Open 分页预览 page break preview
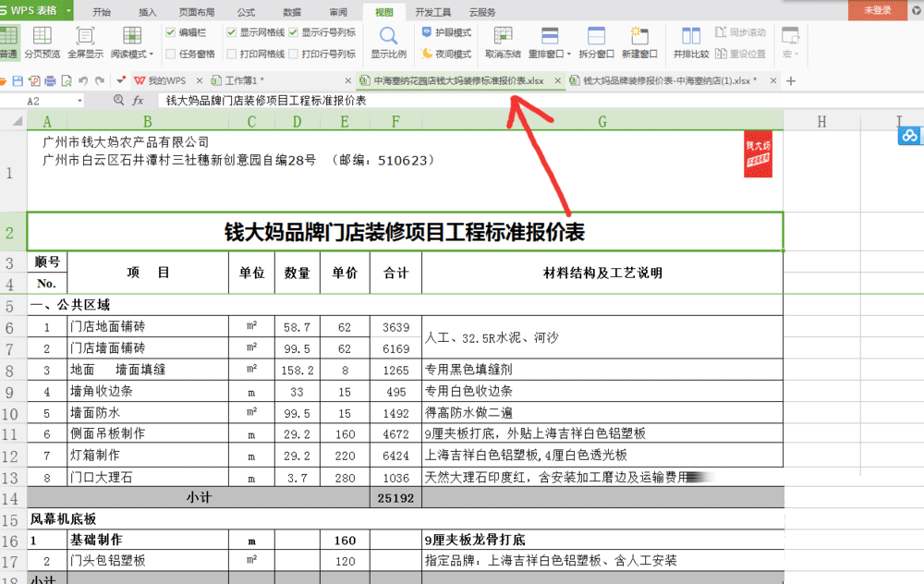The width and height of the screenshot is (924, 584). click(x=42, y=43)
